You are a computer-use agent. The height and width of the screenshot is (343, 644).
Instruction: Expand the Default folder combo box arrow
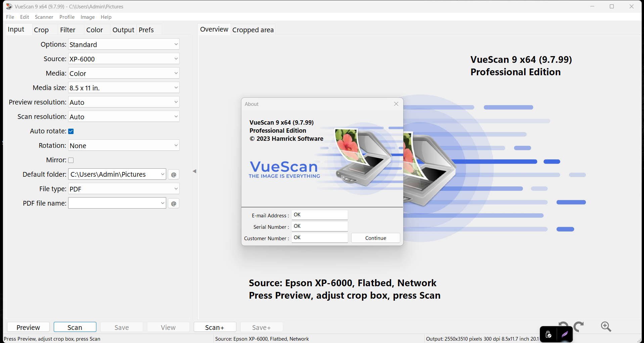pyautogui.click(x=163, y=174)
